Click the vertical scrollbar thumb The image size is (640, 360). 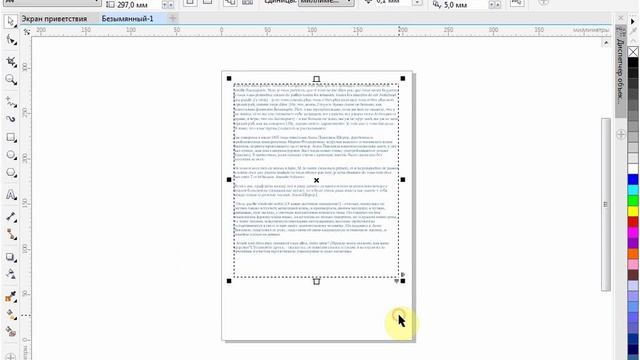[x=606, y=204]
